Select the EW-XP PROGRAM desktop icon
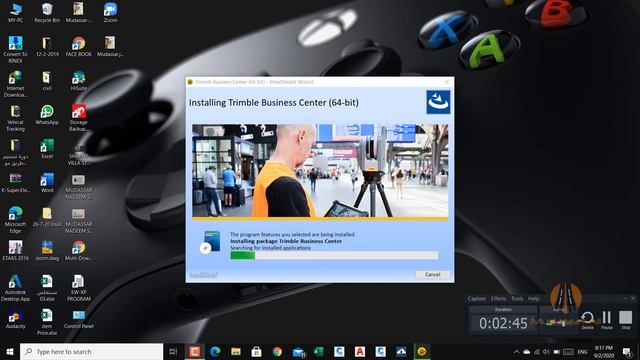This screenshot has height=360, width=640. point(78,288)
